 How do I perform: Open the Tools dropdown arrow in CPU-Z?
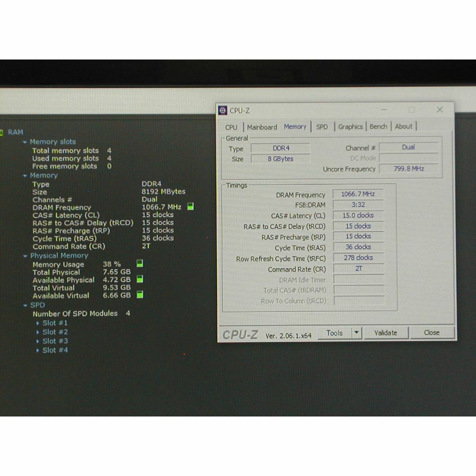357,333
